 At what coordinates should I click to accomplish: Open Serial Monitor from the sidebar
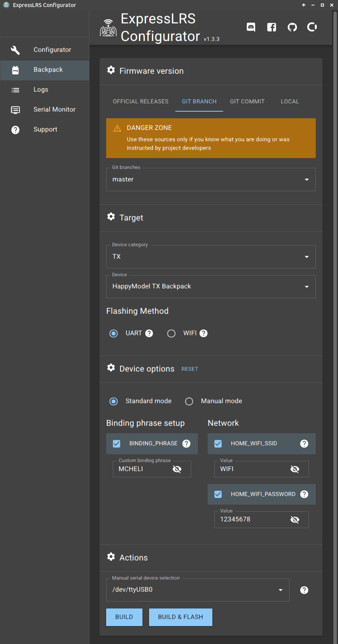54,110
